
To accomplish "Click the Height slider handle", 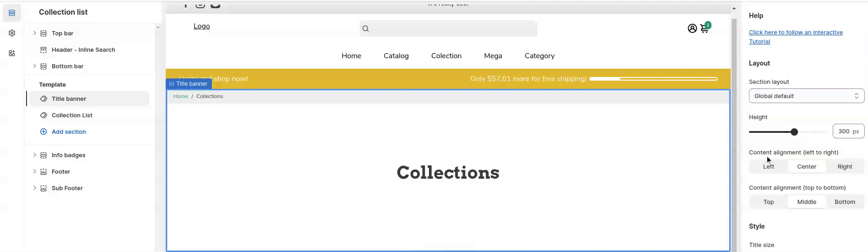I will pyautogui.click(x=794, y=132).
